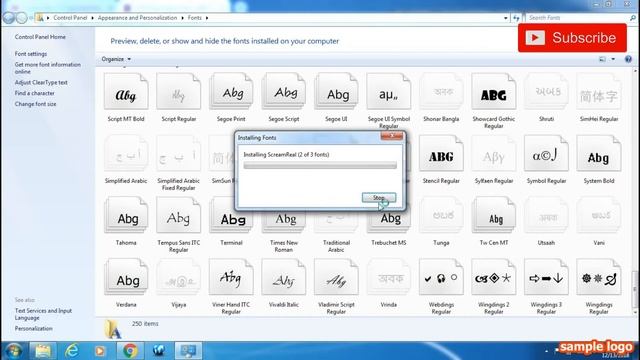Select the Vrinda font icon
This screenshot has width=640, height=360.
point(389,277)
